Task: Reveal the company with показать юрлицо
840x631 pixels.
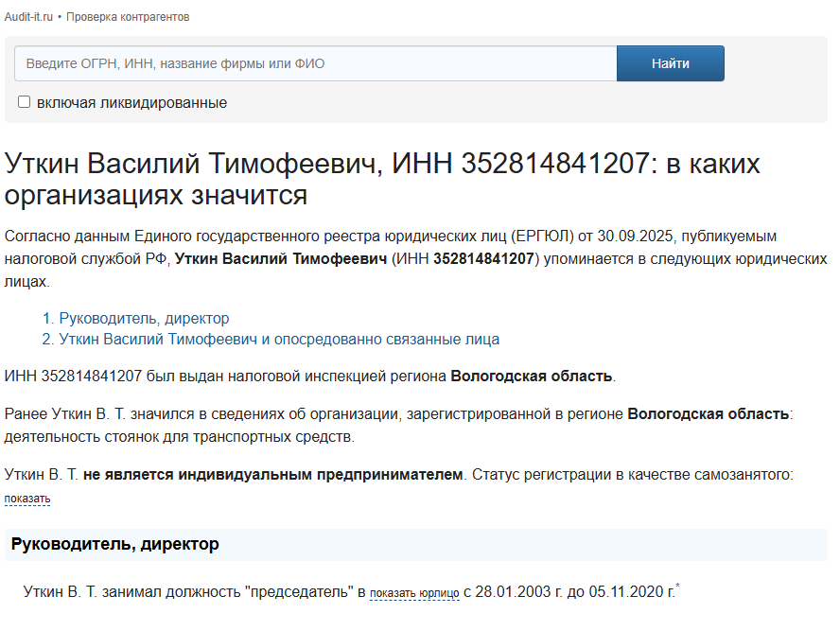Action: click(x=414, y=593)
